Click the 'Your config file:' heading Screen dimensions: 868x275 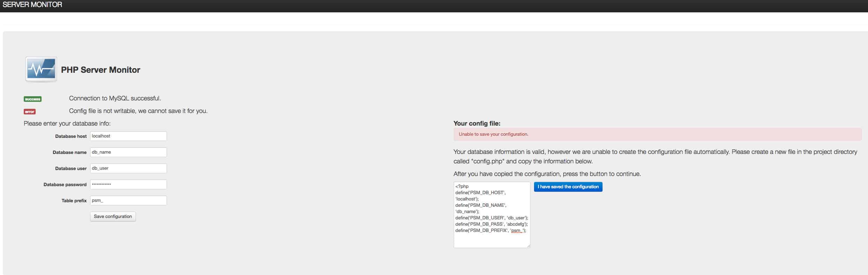coord(477,124)
